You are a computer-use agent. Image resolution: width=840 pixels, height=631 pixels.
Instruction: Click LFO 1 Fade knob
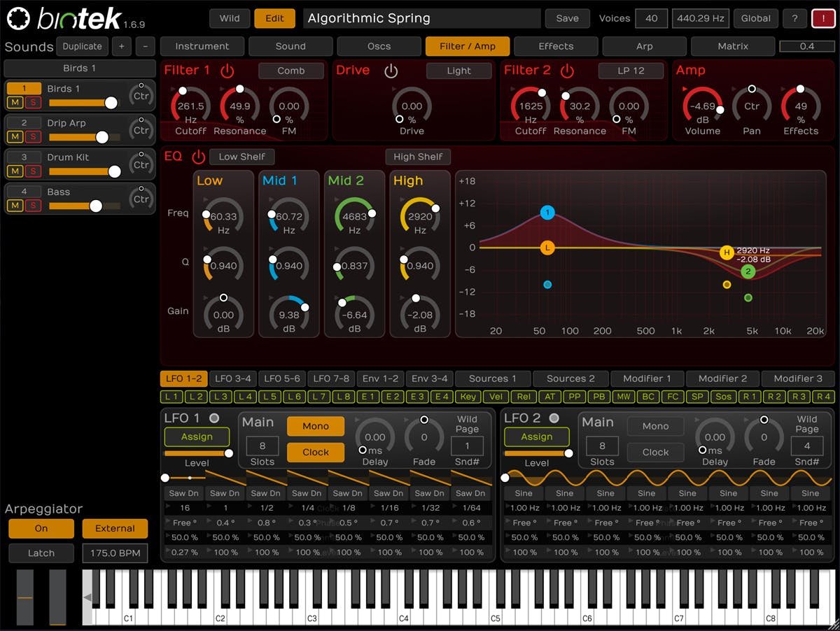click(423, 437)
